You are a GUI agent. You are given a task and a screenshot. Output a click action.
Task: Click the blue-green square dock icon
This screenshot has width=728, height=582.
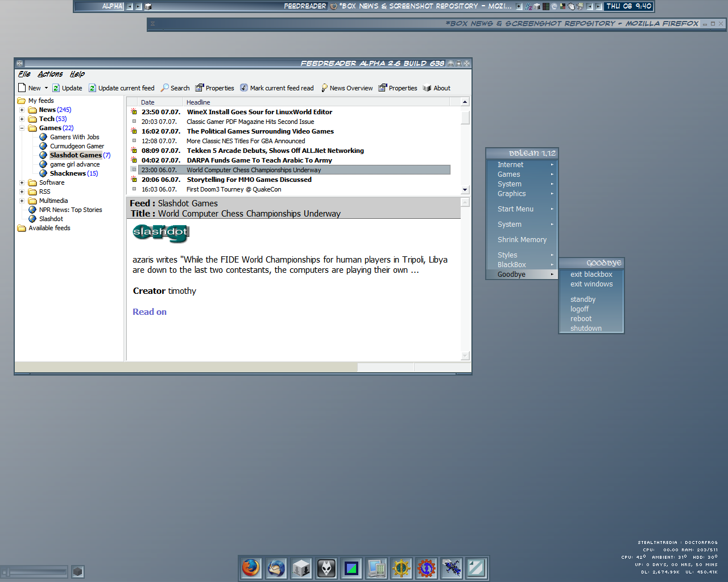[351, 568]
